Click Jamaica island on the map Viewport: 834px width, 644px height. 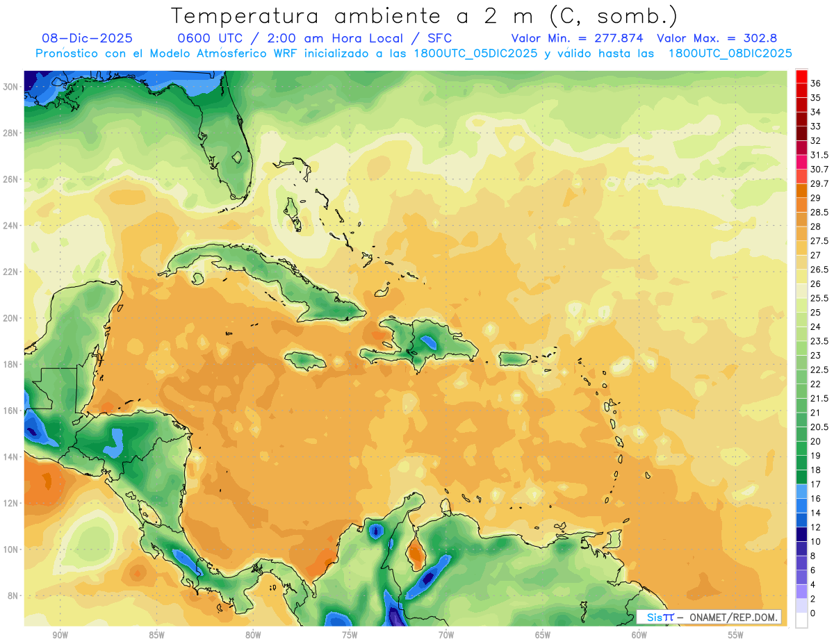(x=305, y=361)
